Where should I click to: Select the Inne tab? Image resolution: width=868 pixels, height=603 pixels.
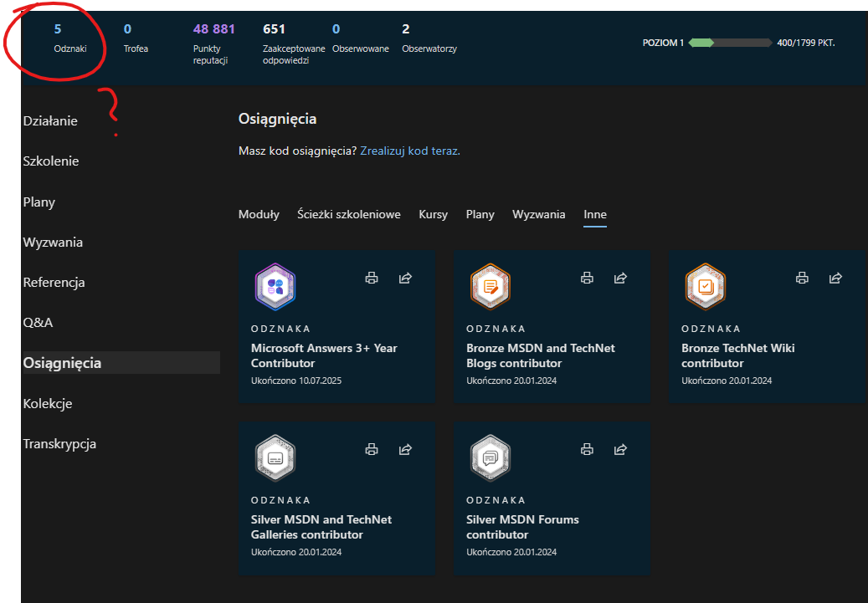[595, 215]
